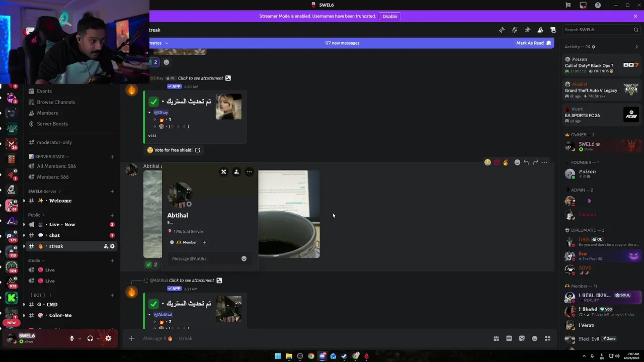Message Abtihal via profile popup field
Viewport: 644px width, 362px height.
tap(204, 258)
